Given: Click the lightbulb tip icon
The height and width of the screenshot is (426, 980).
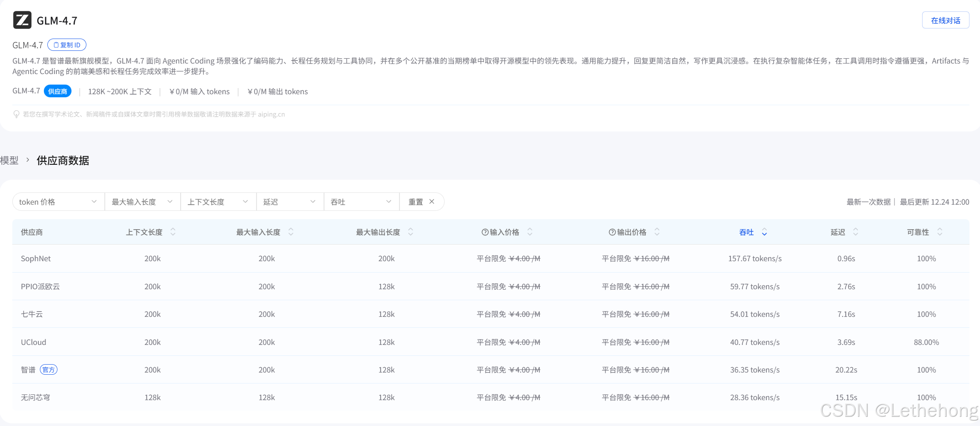Looking at the screenshot, I should [x=16, y=114].
